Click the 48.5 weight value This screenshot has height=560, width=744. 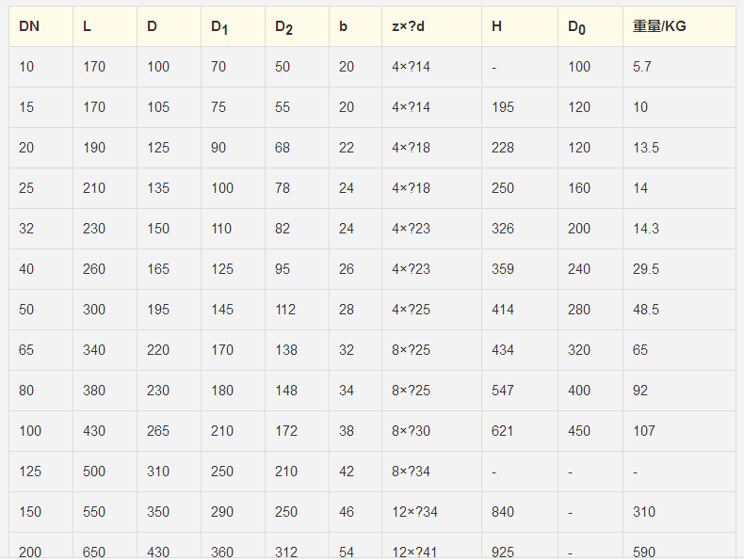646,310
